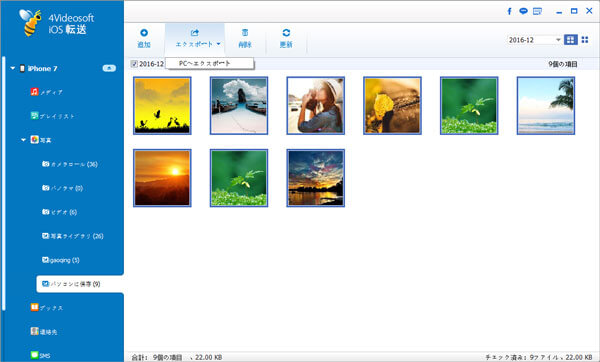Open the feedback chat bubble icon
This screenshot has height=362, width=600.
pos(523,11)
